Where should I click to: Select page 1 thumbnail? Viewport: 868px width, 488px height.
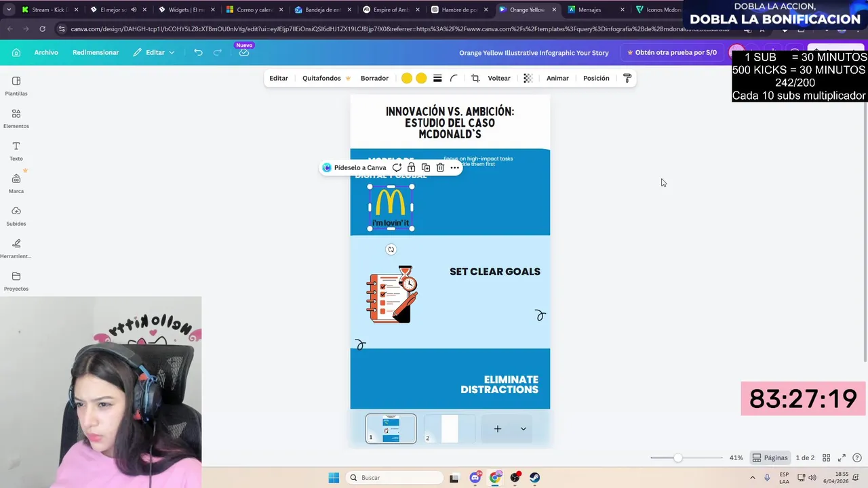tap(391, 428)
